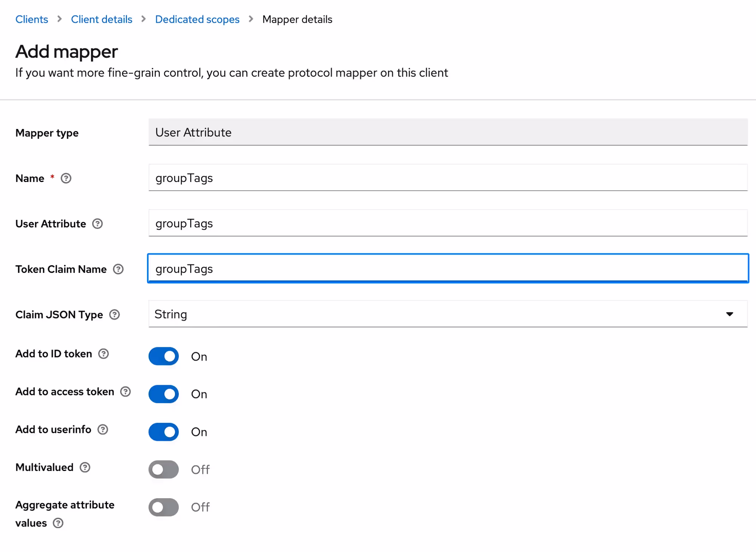756x552 pixels.
Task: Turn off Add to access token toggle
Action: [164, 394]
